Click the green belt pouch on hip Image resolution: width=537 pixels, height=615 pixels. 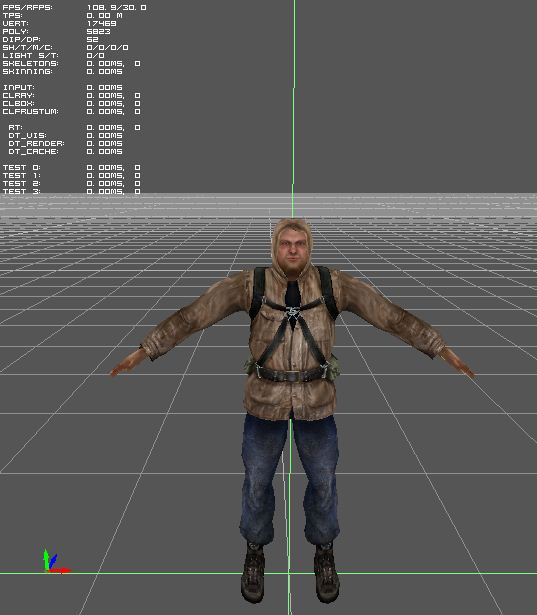pos(333,368)
